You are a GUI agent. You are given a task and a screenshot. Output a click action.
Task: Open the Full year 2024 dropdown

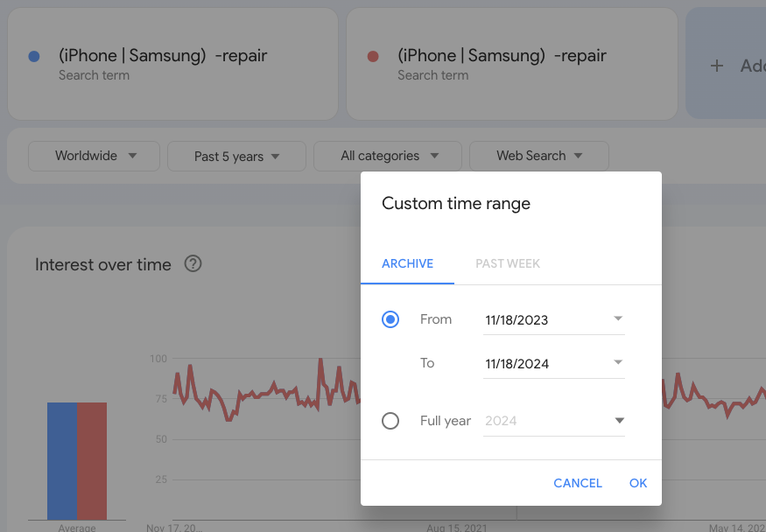[554, 421]
